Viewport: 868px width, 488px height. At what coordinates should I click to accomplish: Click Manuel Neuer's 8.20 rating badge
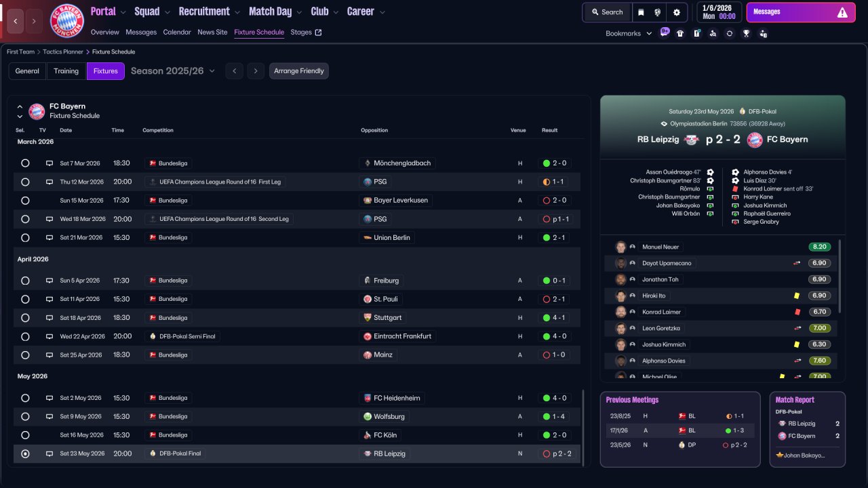(x=819, y=247)
